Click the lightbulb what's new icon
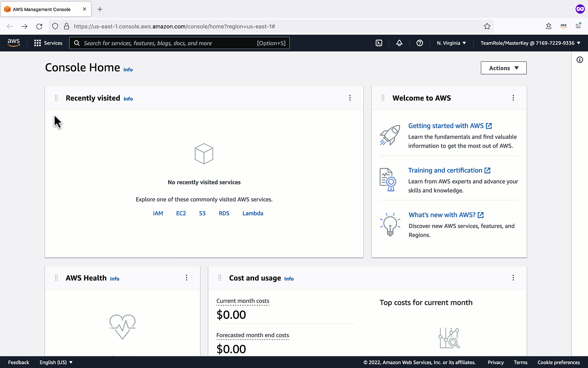This screenshot has height=368, width=588. [x=390, y=225]
